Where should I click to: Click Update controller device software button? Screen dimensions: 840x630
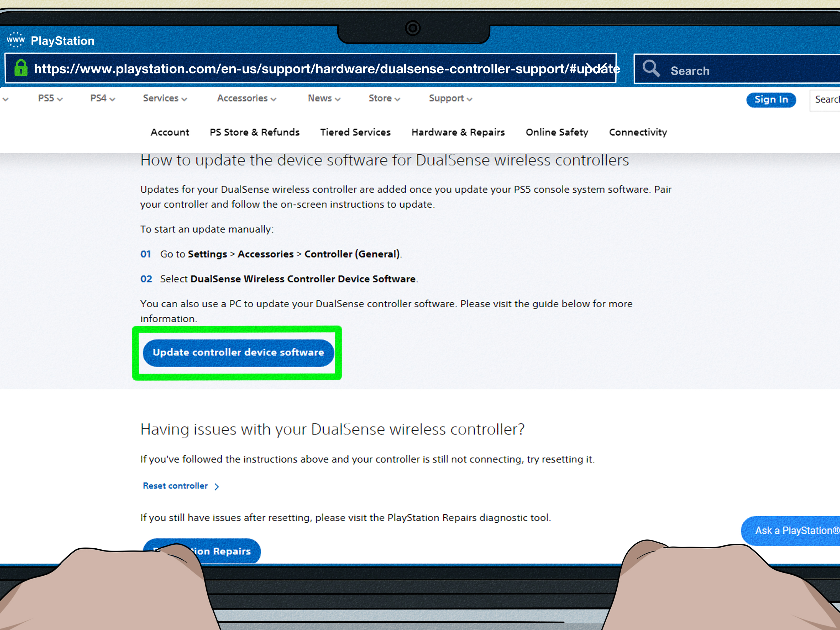[x=238, y=352]
